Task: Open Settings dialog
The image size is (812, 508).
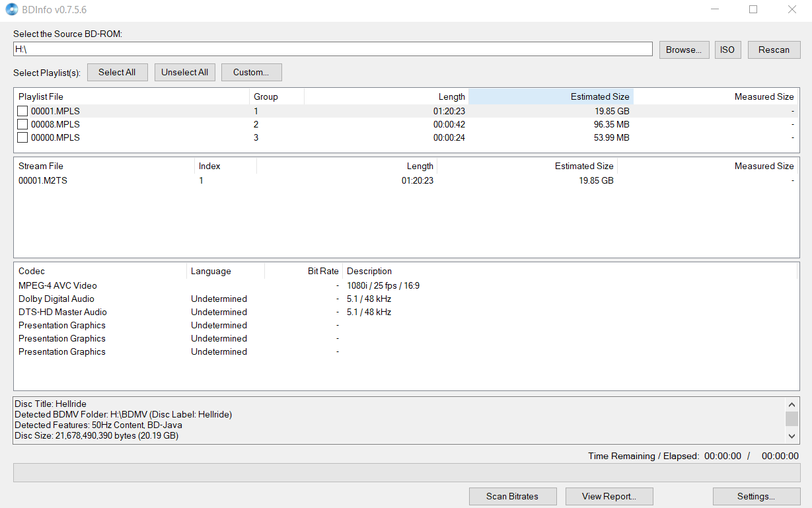Action: [756, 496]
